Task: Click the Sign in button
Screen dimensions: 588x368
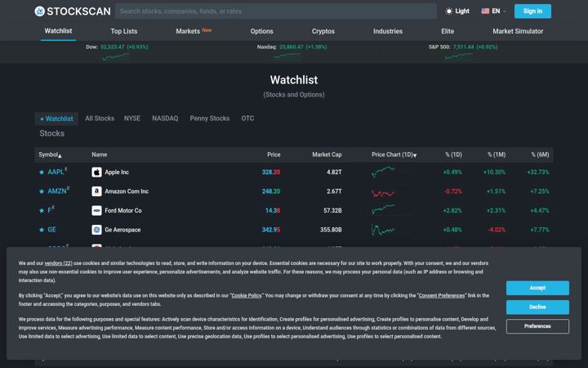Action: (x=532, y=11)
